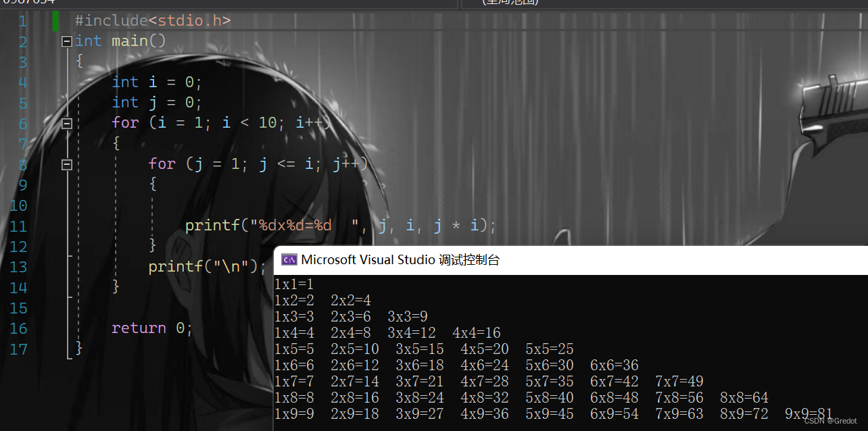Click console output 8x8=64

[744, 398]
